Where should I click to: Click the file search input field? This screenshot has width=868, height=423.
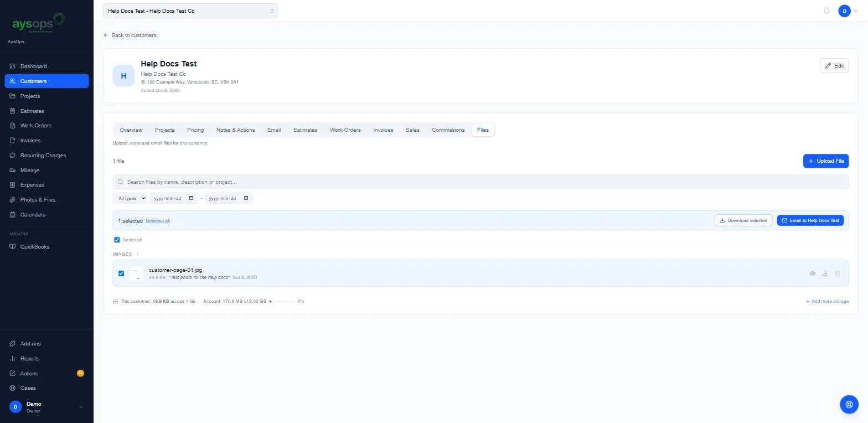pyautogui.click(x=480, y=182)
